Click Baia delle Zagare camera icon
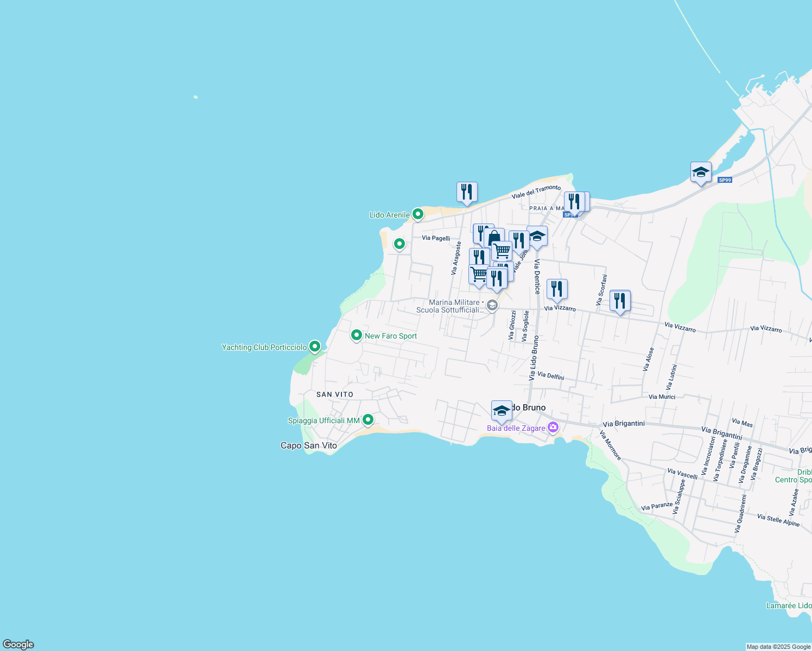The image size is (812, 651). pos(553,427)
